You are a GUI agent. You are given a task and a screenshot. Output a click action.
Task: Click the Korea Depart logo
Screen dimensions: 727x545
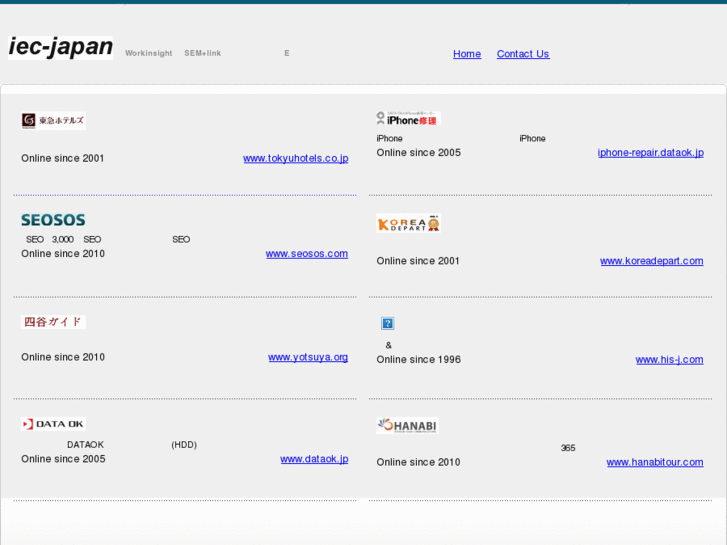click(408, 223)
